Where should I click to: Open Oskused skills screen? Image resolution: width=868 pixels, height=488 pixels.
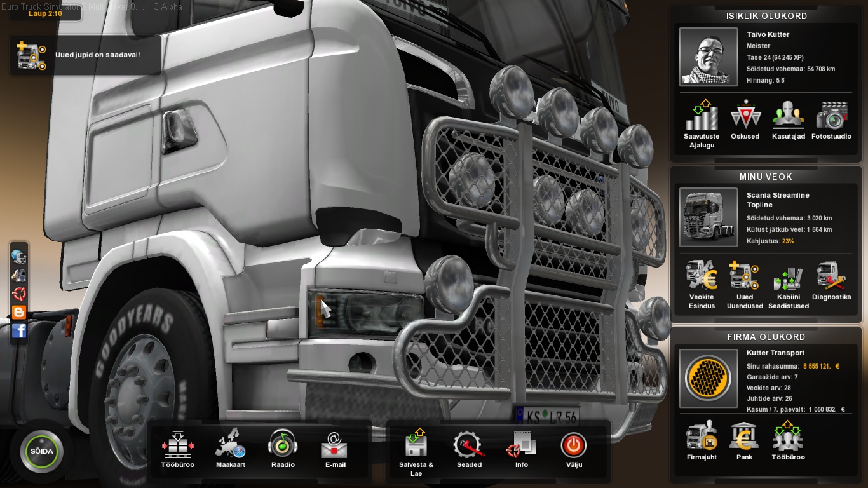[x=745, y=120]
